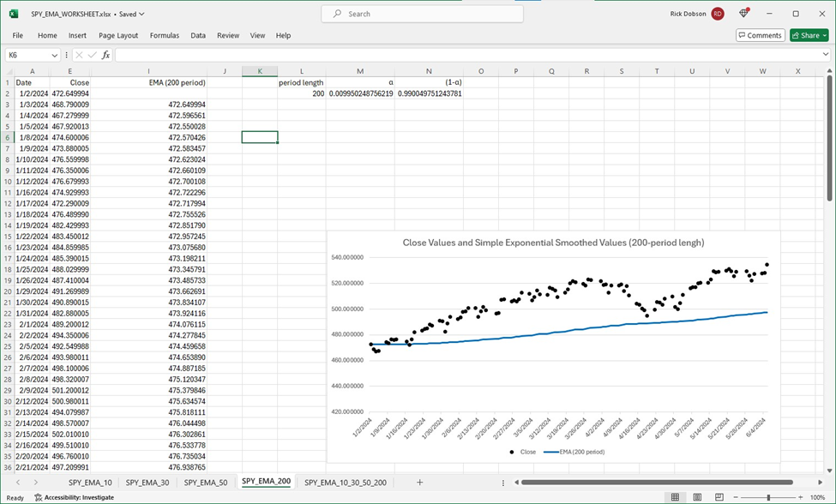Click the Share button
The image size is (836, 504).
pos(809,35)
